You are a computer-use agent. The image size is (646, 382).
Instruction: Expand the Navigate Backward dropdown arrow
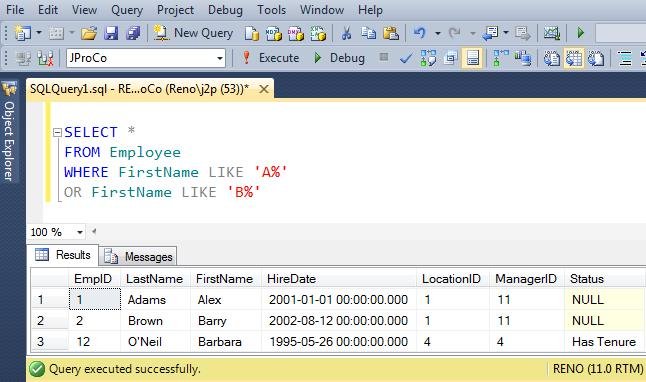tap(506, 33)
